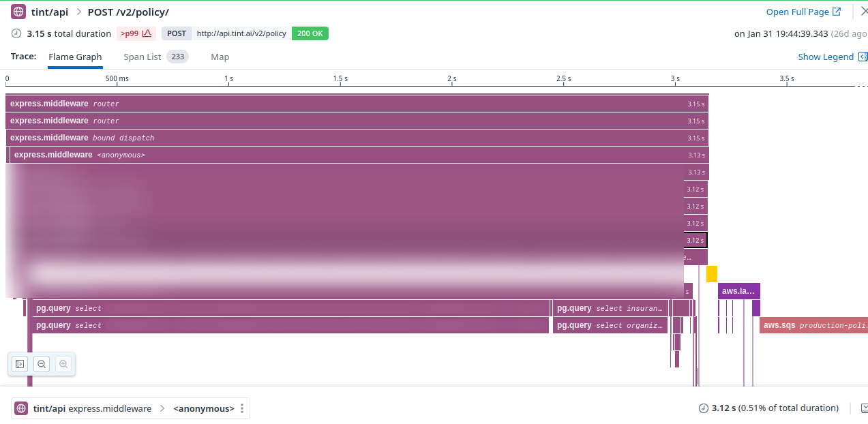The width and height of the screenshot is (868, 424).
Task: Click the Show Legend link
Action: tap(826, 57)
